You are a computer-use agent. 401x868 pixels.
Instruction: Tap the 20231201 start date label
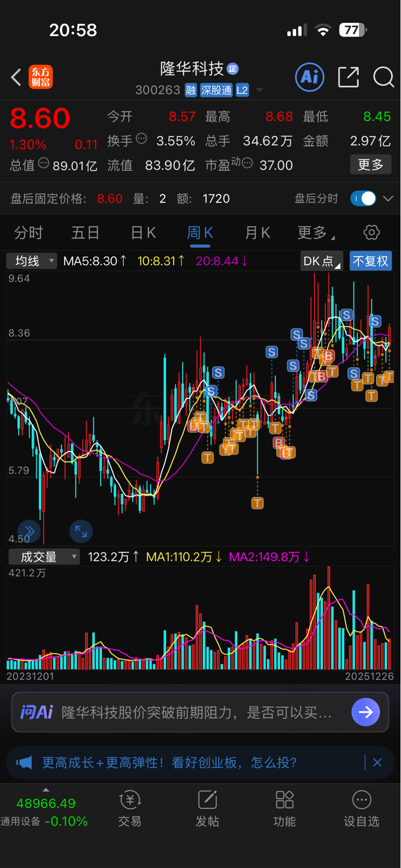pyautogui.click(x=30, y=676)
